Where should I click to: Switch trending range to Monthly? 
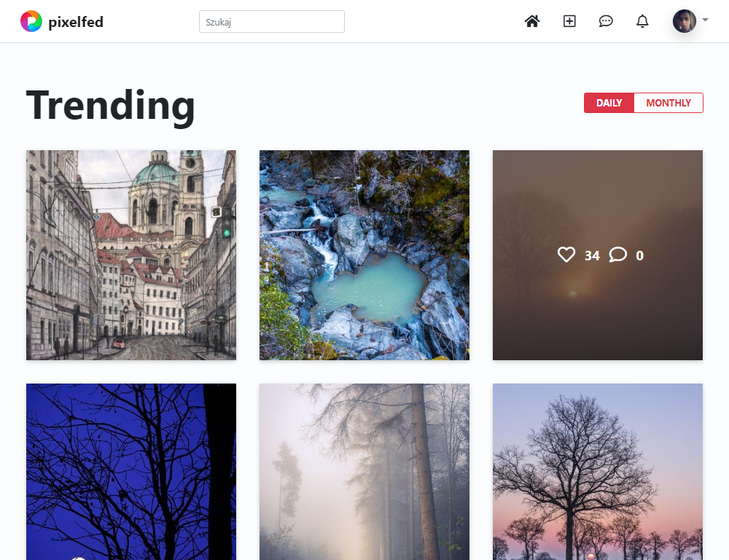click(668, 103)
